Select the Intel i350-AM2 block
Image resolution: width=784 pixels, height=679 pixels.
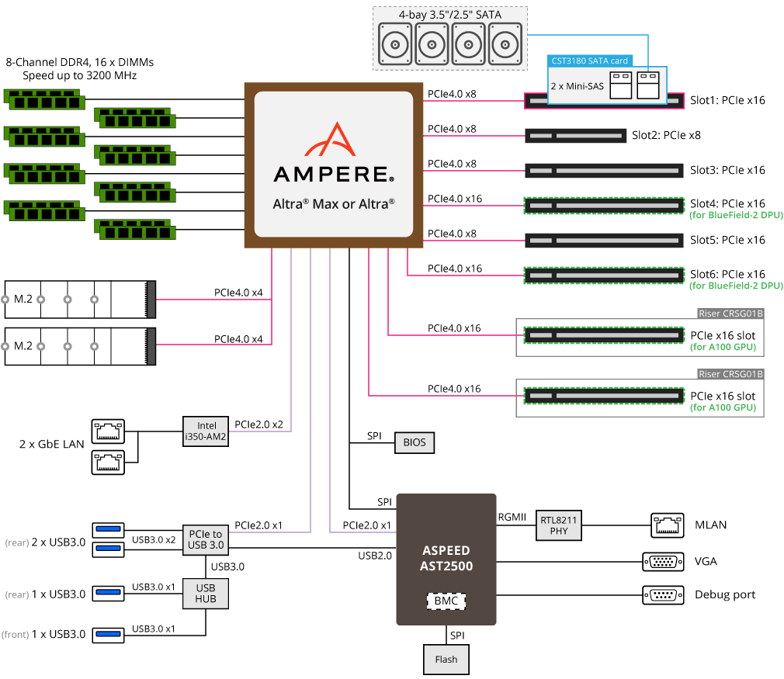(x=206, y=431)
